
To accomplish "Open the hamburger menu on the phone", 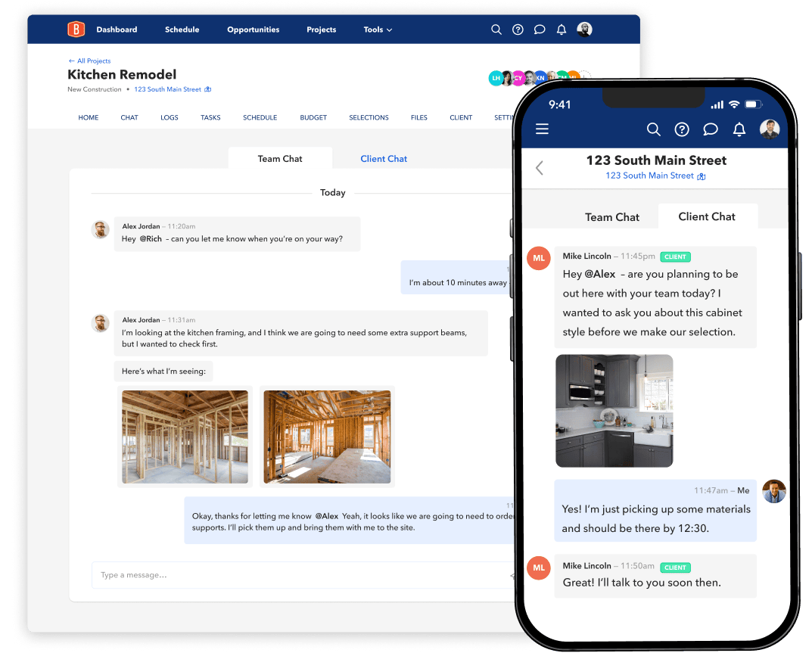I will pyautogui.click(x=542, y=129).
